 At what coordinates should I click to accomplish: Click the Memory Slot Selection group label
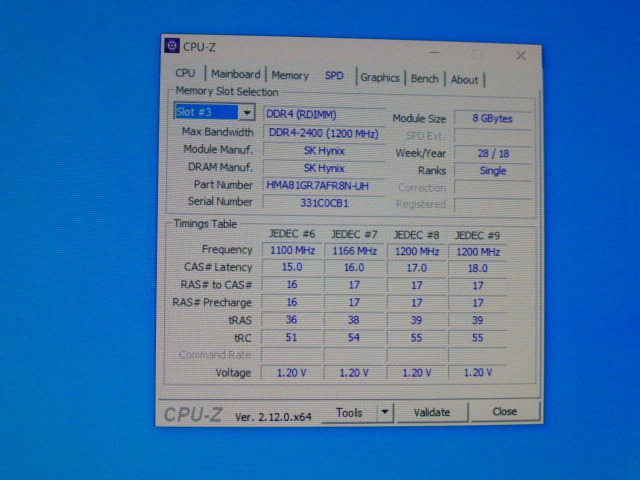[227, 91]
